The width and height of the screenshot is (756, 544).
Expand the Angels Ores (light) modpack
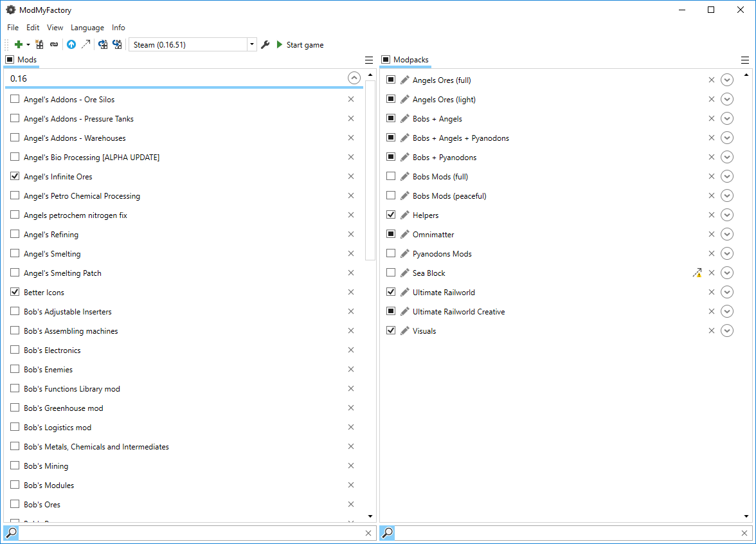click(727, 99)
